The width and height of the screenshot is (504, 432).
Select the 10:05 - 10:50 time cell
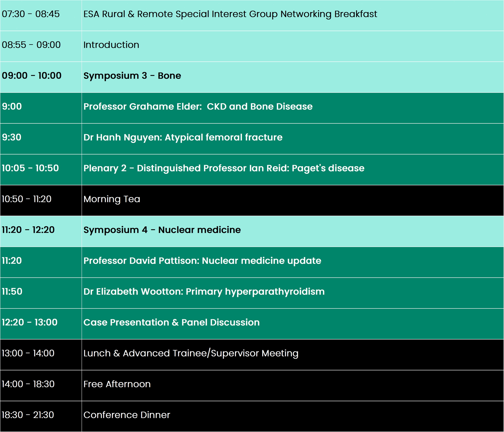click(30, 168)
